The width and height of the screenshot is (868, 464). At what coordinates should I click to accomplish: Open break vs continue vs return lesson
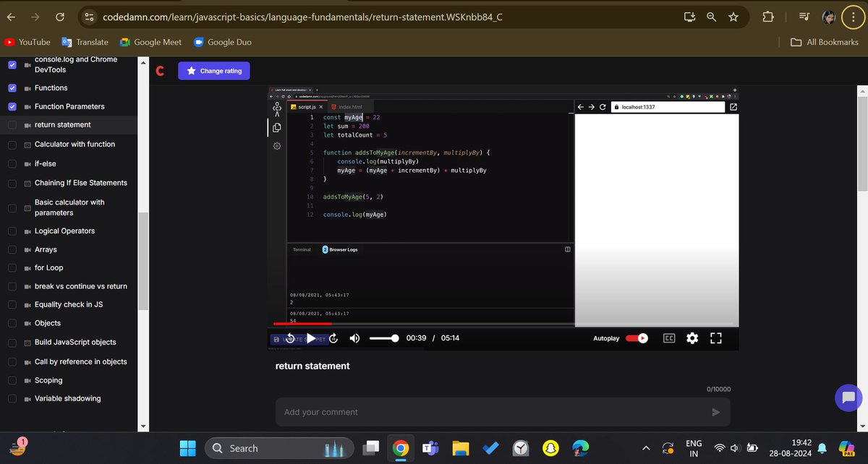81,286
